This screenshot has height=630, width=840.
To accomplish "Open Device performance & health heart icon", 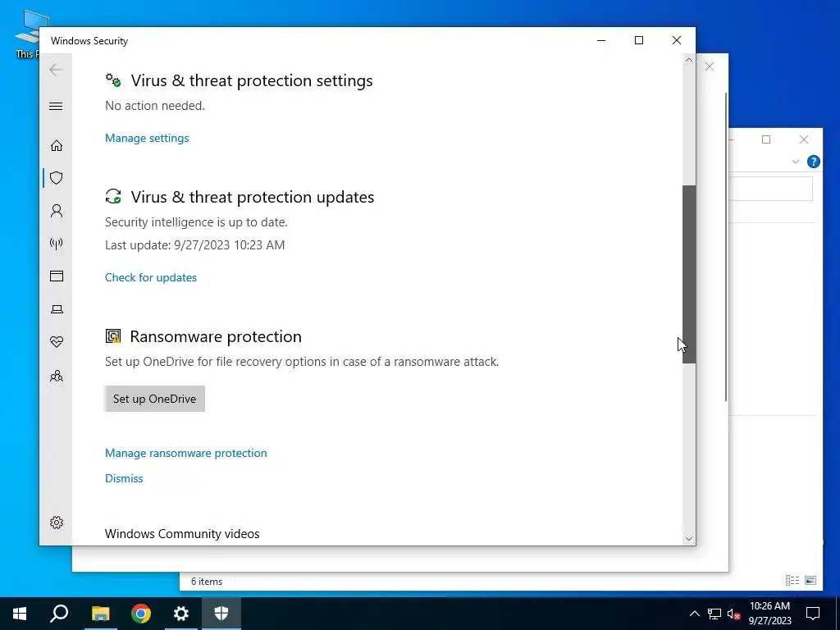I will point(57,342).
